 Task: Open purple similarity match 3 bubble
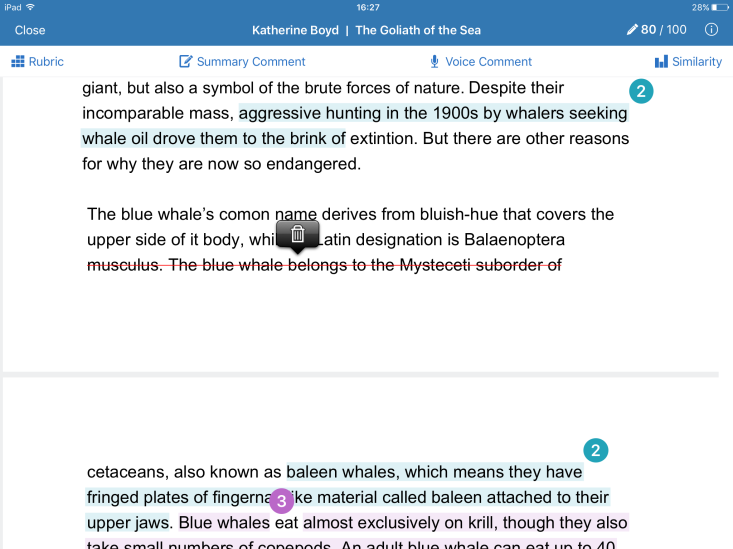click(281, 501)
